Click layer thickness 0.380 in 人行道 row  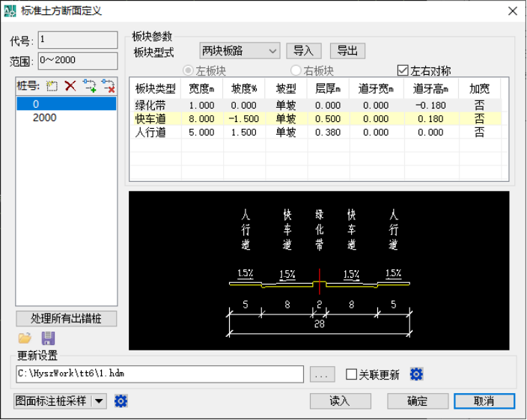328,133
